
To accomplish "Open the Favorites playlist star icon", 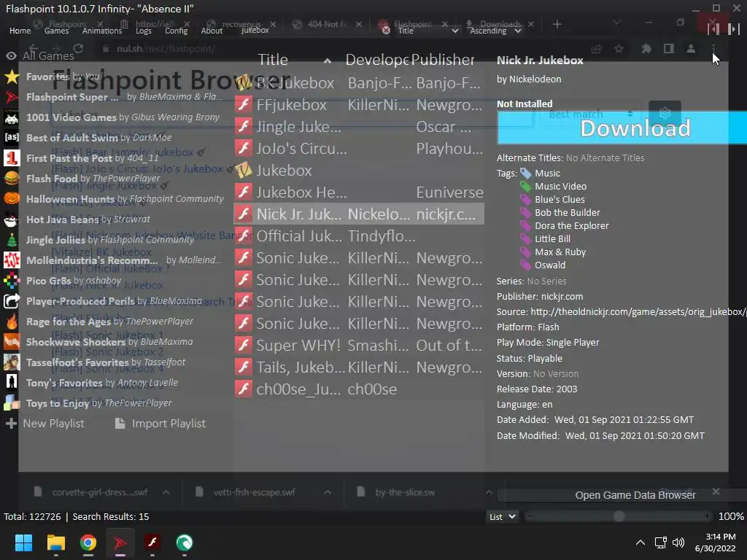I will (x=12, y=76).
